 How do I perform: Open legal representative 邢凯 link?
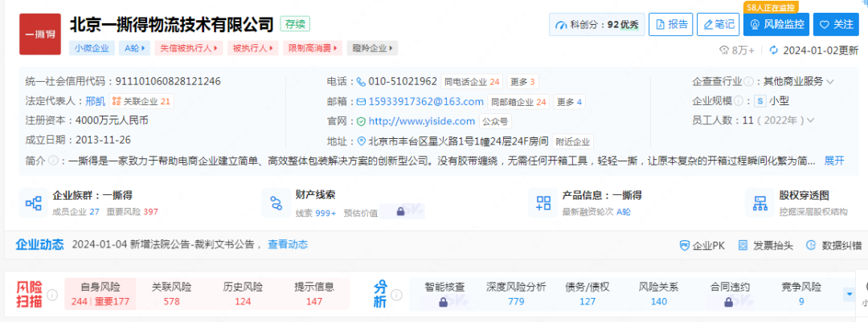[95, 100]
